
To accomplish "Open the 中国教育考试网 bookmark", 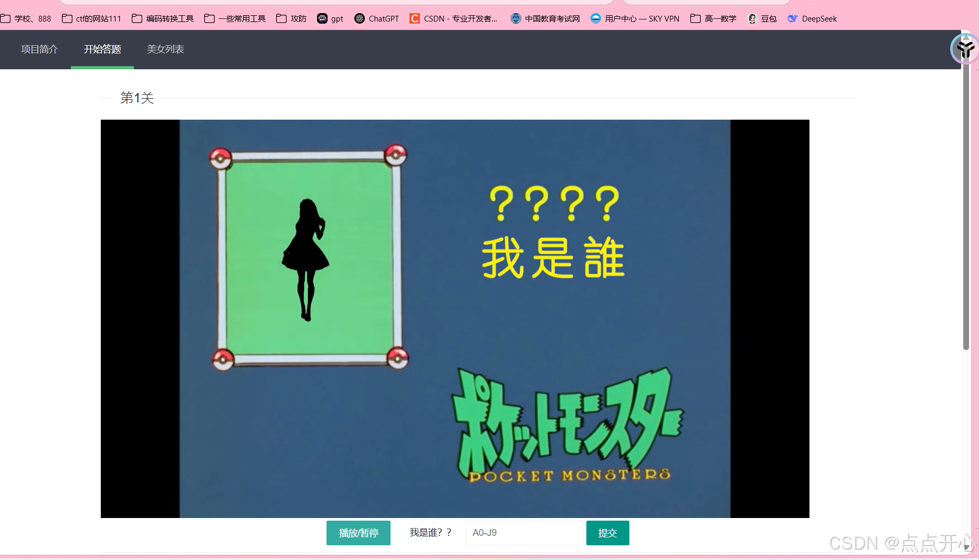I will coord(545,18).
